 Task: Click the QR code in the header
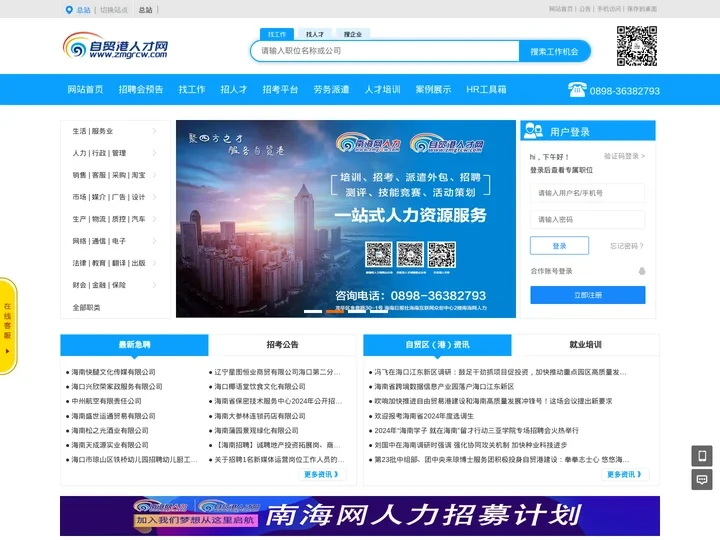pyautogui.click(x=636, y=46)
